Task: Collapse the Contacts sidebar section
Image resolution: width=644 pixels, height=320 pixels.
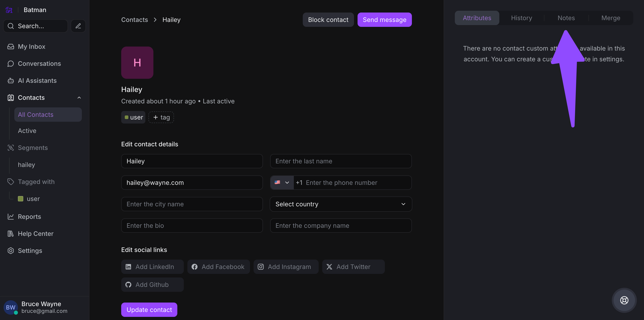Action: click(79, 98)
